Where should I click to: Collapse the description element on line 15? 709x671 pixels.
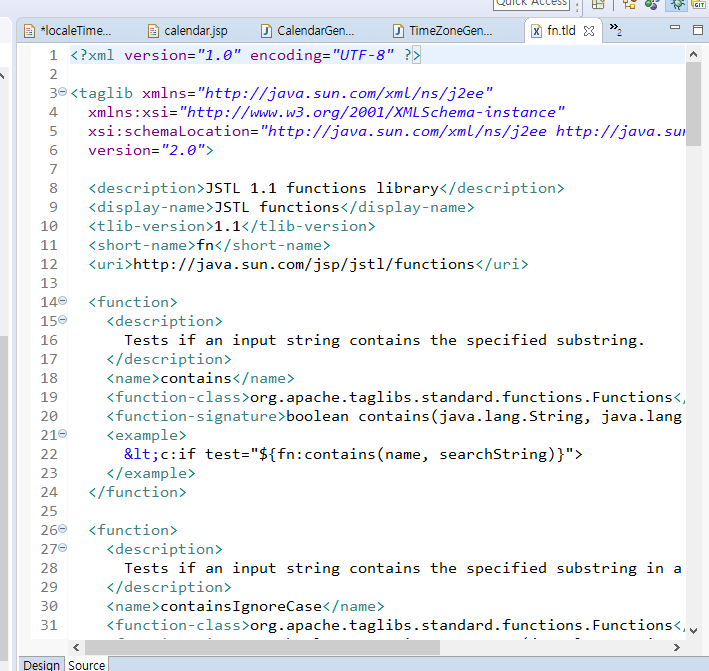(x=63, y=320)
